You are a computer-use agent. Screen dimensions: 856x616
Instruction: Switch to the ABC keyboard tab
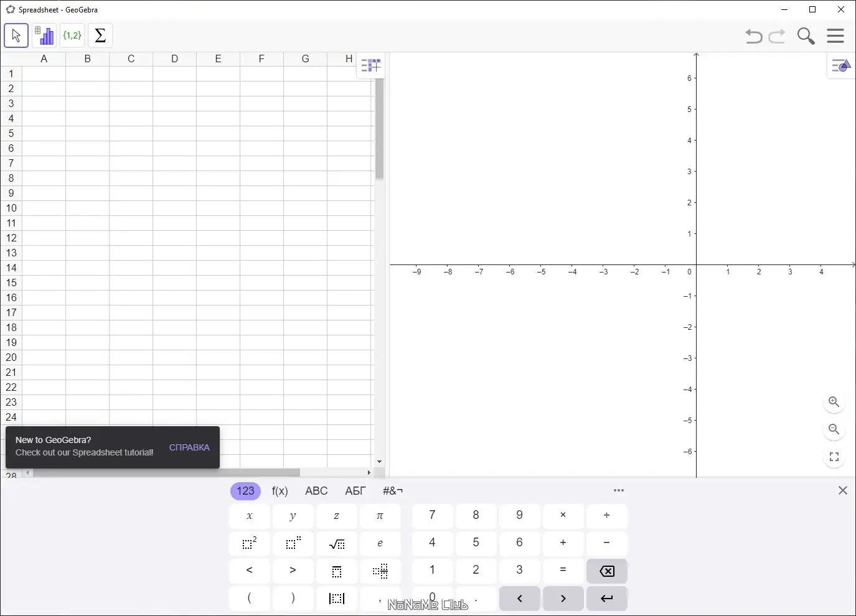pyautogui.click(x=316, y=491)
